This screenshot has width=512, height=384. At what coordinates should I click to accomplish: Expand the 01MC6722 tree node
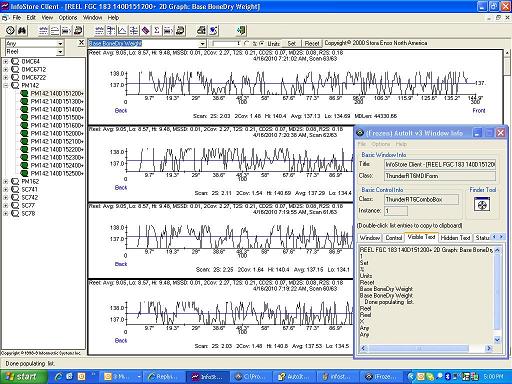(x=6, y=77)
